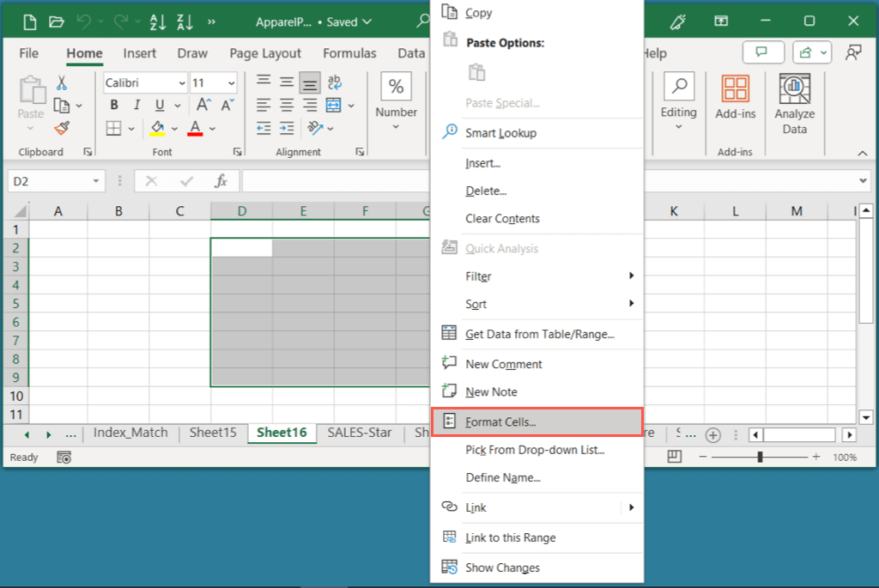Toggle Italic formatting
This screenshot has width=879, height=588.
click(136, 106)
